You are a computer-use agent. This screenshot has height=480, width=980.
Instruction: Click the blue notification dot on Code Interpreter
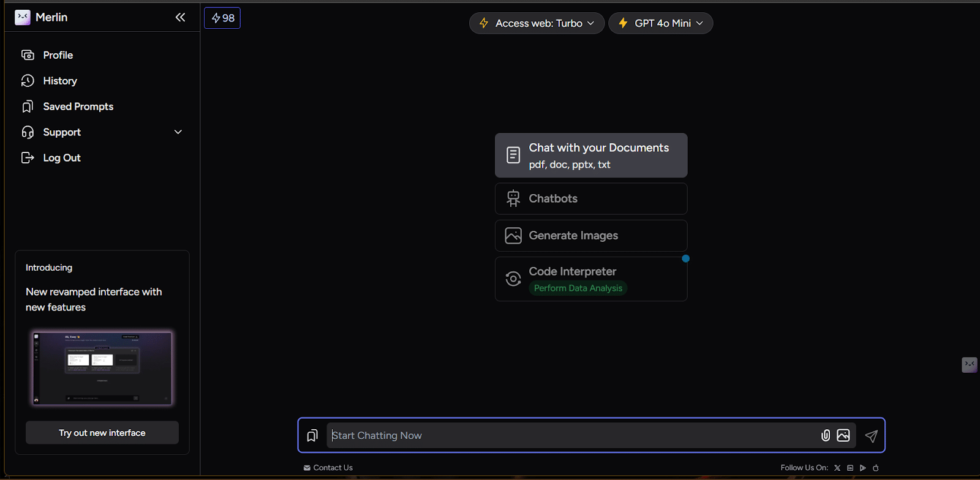click(686, 258)
